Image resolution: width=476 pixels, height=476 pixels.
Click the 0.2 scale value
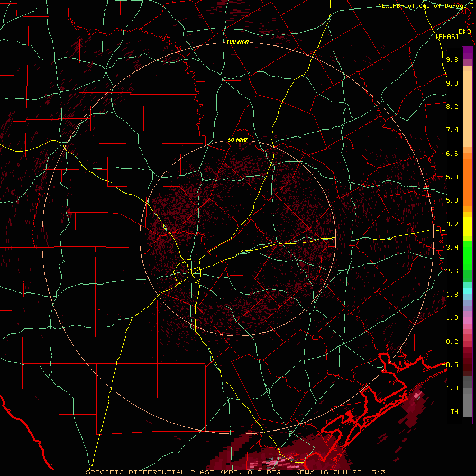pos(452,342)
